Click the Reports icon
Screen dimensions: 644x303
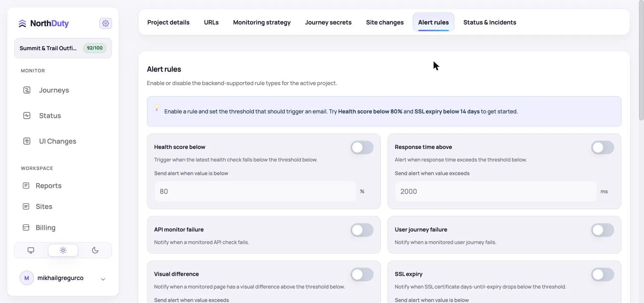[26, 186]
